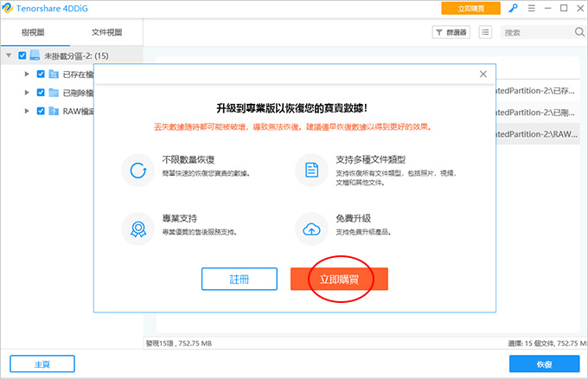Click the drive icon for 未掛載分區-2
588x380 pixels.
35,55
